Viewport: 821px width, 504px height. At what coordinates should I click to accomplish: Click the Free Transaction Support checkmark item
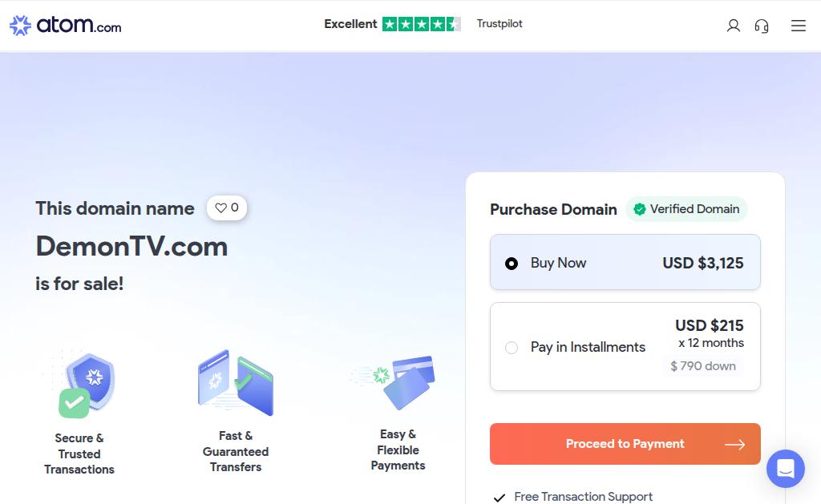[x=573, y=496]
